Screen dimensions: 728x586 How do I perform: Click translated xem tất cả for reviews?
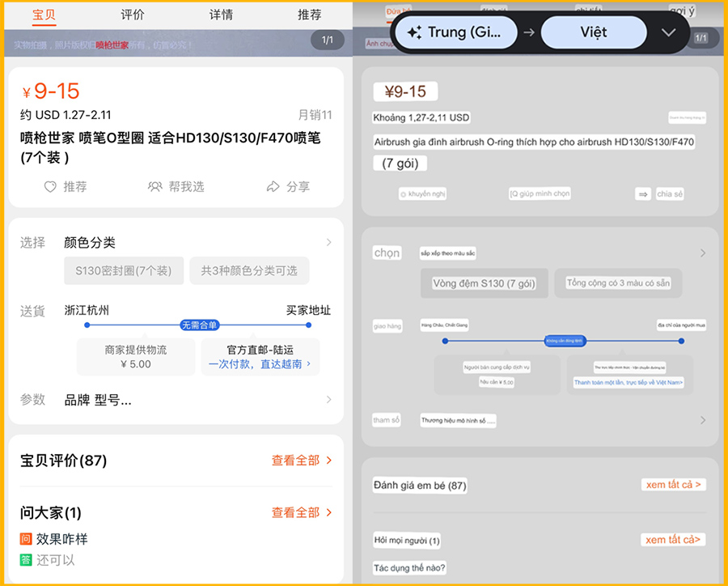(x=673, y=485)
